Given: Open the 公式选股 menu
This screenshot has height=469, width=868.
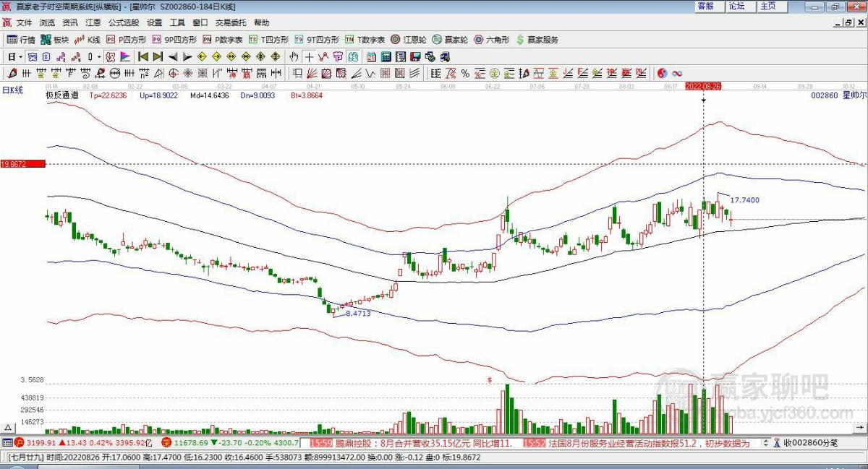Looking at the screenshot, I should click(x=124, y=23).
